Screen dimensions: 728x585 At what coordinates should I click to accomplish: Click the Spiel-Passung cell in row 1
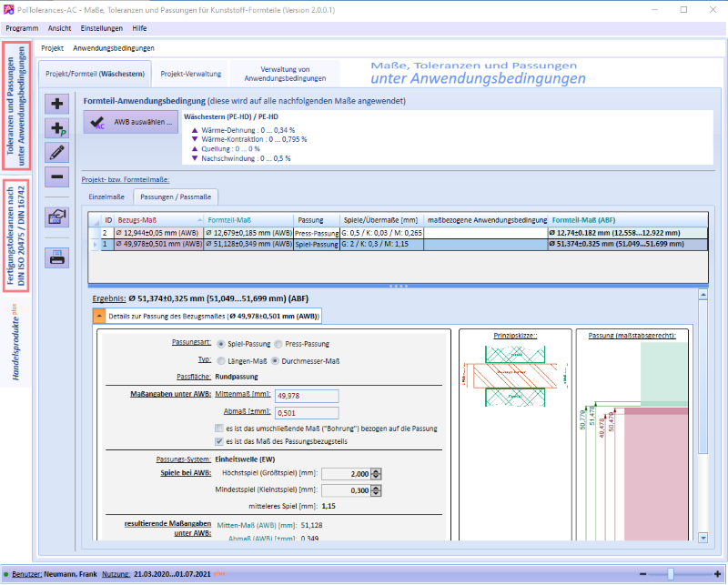(x=317, y=244)
